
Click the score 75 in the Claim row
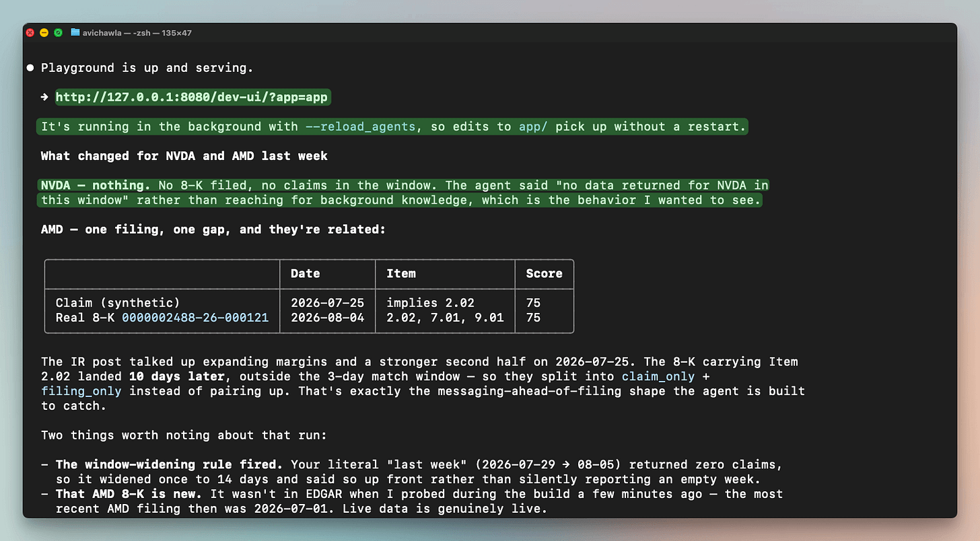(x=533, y=303)
